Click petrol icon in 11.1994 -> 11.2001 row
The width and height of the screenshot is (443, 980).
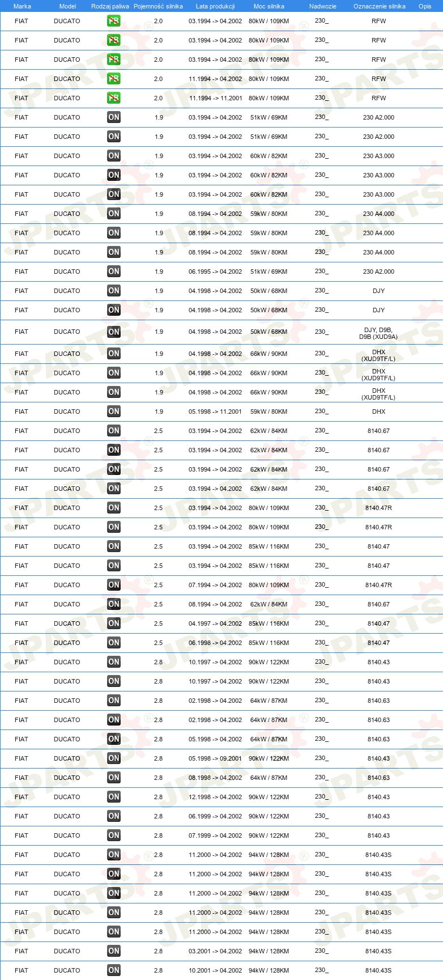coord(114,98)
